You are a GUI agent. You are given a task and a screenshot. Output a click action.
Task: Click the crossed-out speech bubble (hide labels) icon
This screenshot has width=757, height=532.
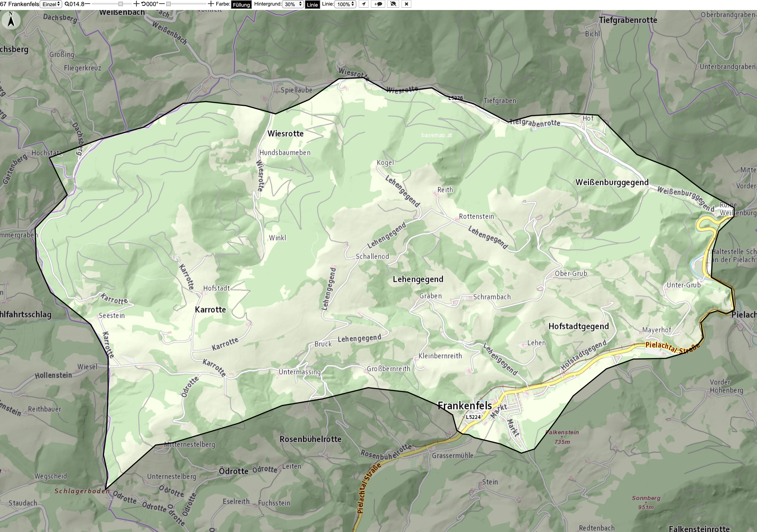coord(393,4)
